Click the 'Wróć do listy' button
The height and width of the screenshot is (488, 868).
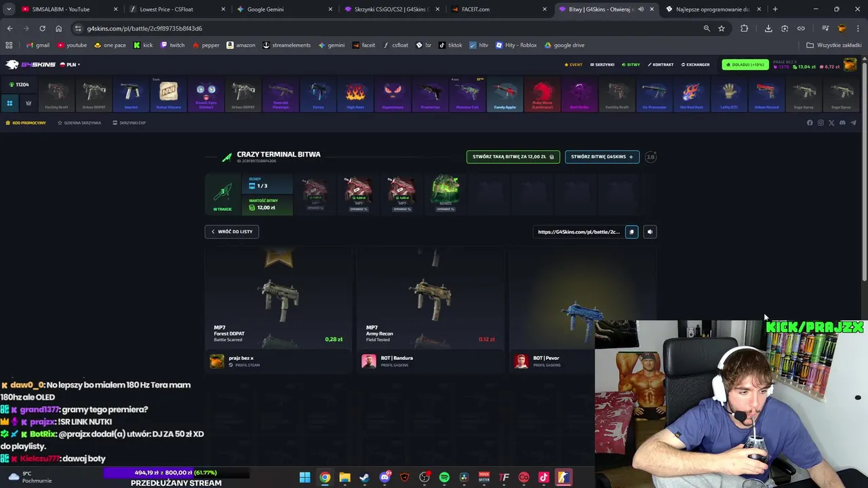click(232, 232)
